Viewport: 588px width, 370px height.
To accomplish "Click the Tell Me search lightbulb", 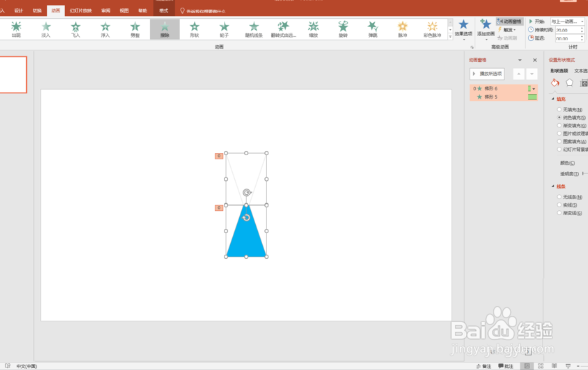I will 183,11.
